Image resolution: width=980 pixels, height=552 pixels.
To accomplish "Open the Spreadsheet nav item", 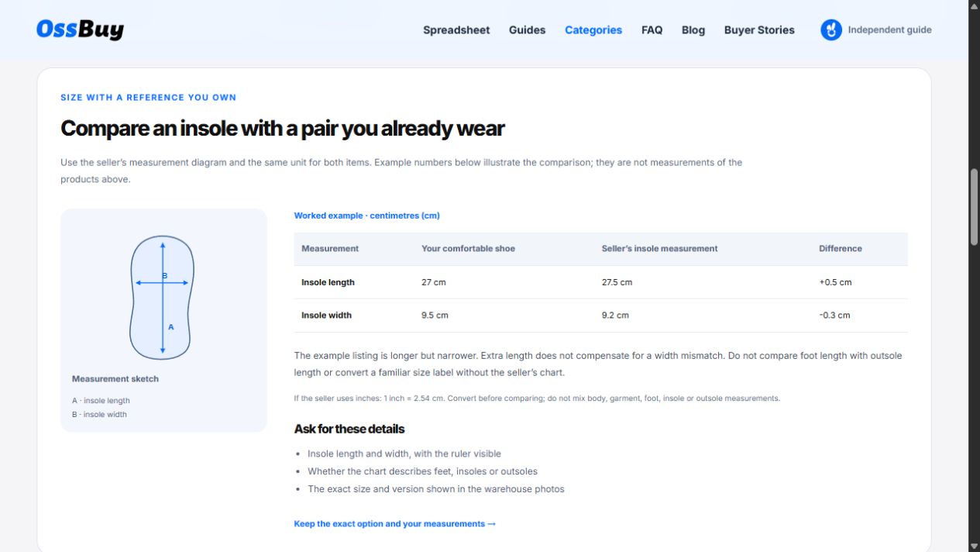I will point(456,30).
